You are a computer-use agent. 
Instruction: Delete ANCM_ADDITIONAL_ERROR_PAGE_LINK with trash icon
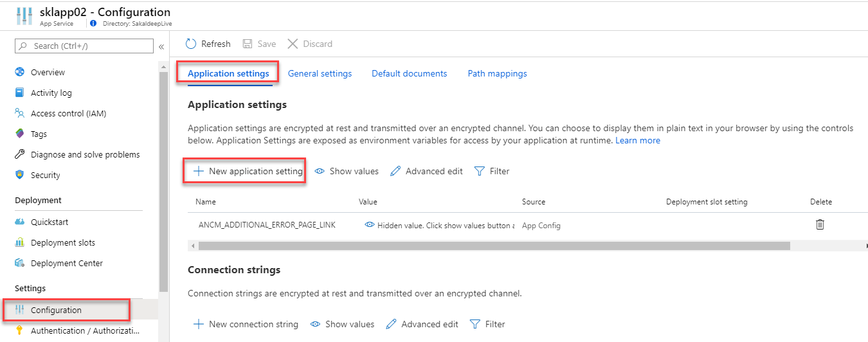820,224
